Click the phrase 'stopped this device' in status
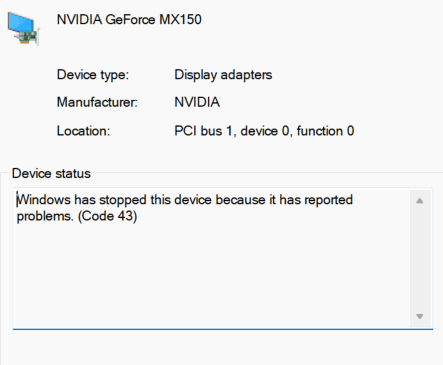The width and height of the screenshot is (443, 365). click(155, 200)
